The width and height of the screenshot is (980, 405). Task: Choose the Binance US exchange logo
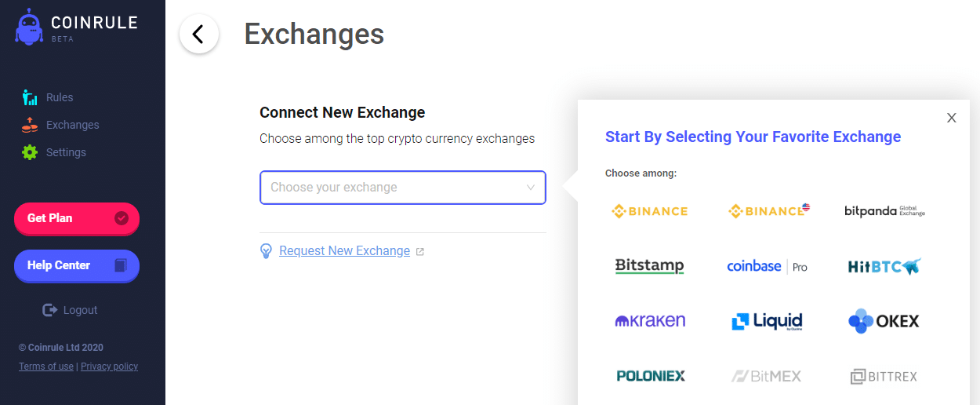coord(769,210)
